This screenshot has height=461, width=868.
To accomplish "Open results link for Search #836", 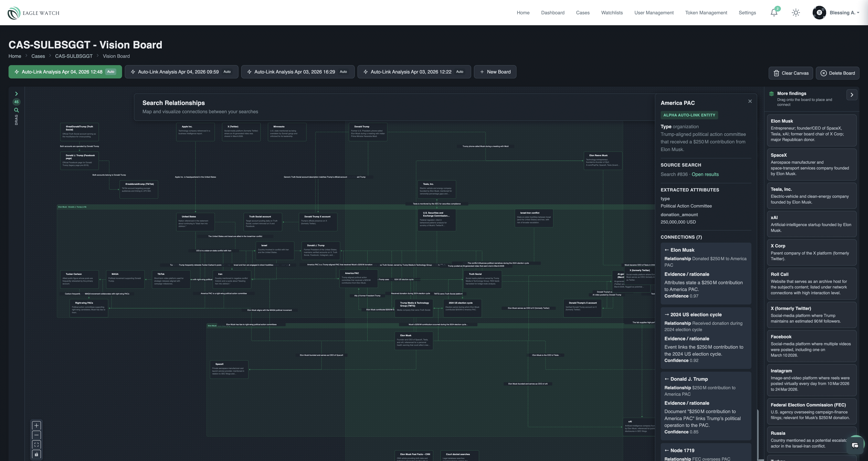I will (x=705, y=174).
